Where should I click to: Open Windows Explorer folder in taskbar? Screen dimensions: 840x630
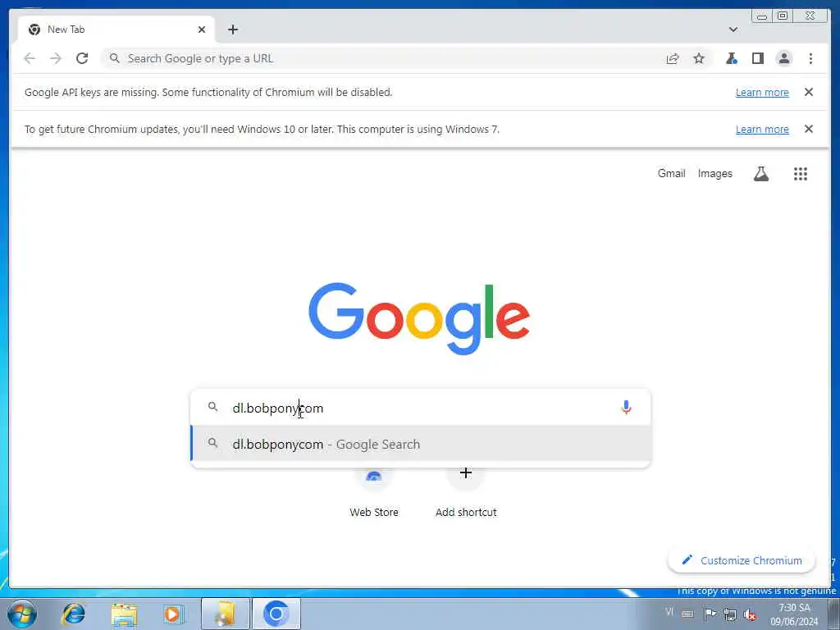(x=124, y=614)
